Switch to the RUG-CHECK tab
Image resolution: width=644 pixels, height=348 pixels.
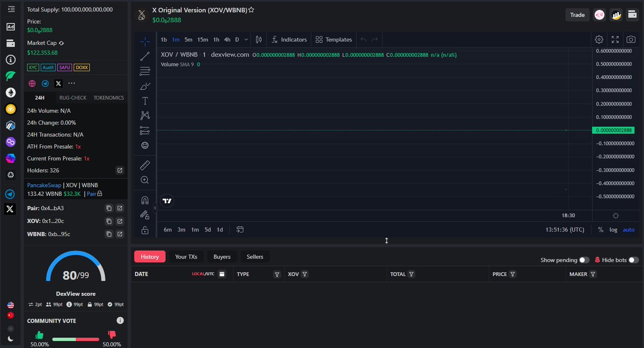(73, 98)
